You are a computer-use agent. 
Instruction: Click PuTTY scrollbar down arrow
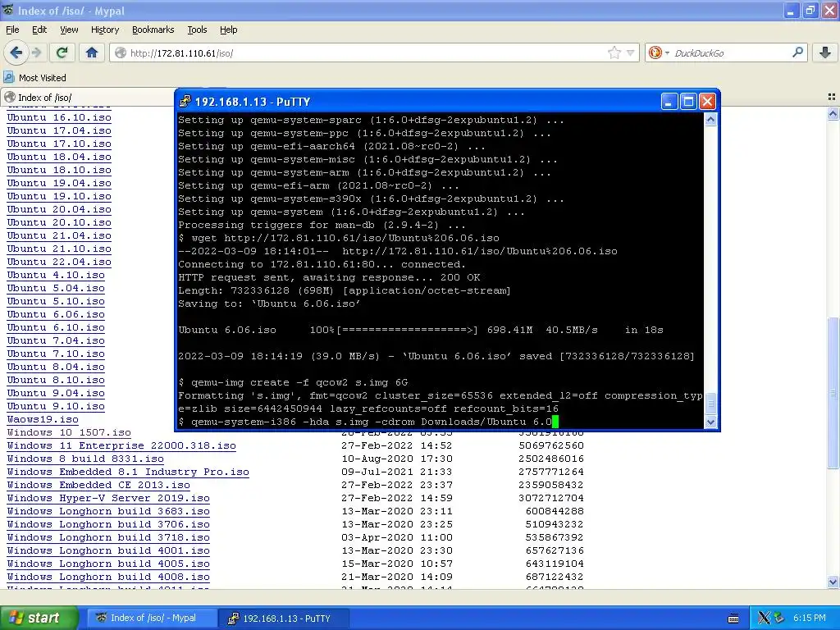coord(710,422)
